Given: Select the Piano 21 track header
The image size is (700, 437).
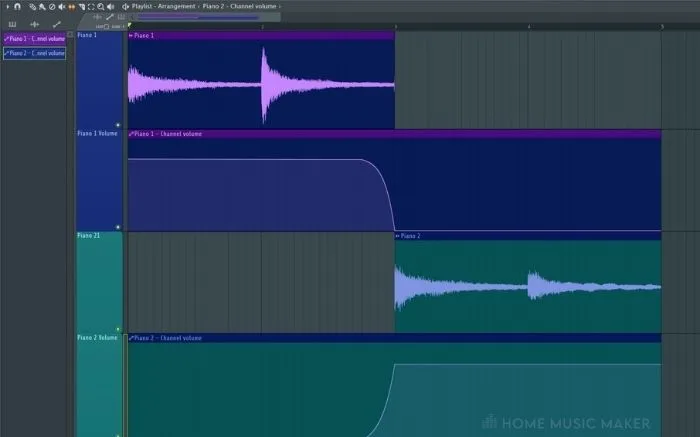Looking at the screenshot, I should [x=99, y=282].
